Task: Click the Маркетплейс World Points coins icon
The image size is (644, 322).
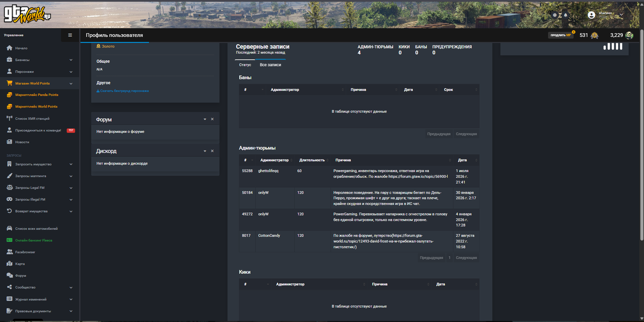Action: coord(9,107)
